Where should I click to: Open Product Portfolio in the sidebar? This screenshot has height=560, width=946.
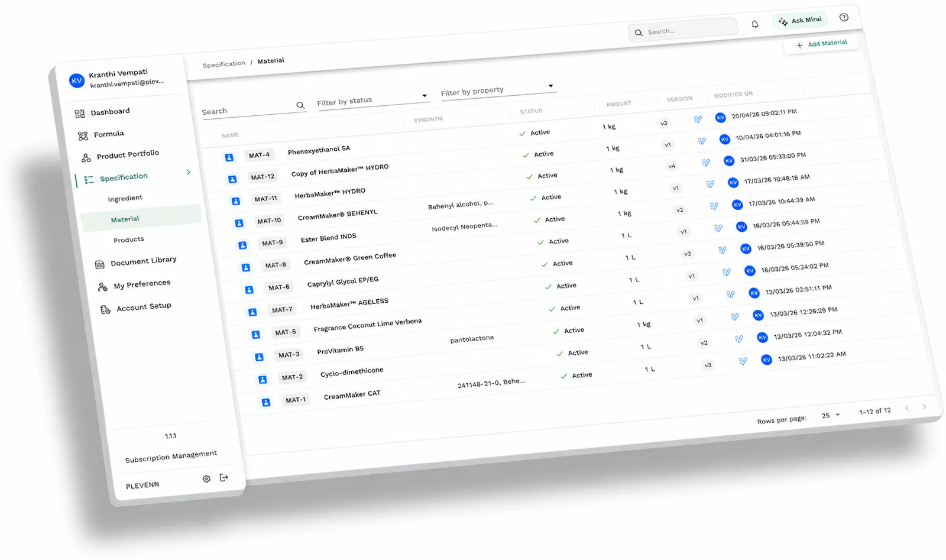tap(120, 156)
